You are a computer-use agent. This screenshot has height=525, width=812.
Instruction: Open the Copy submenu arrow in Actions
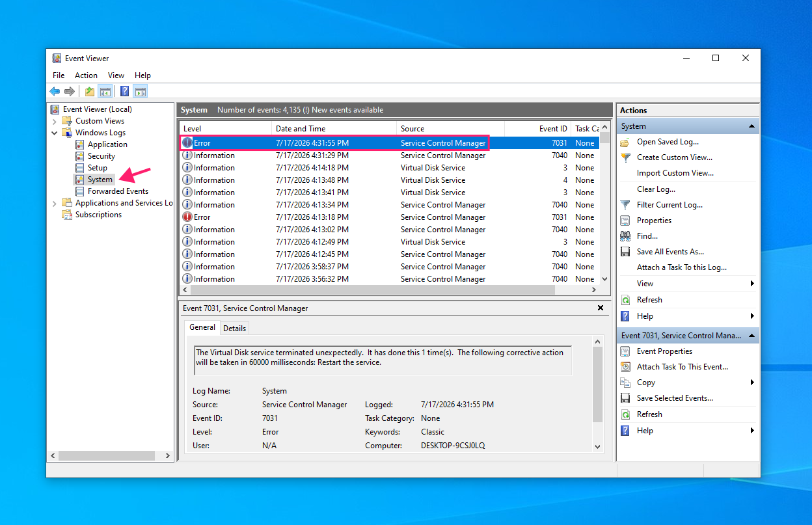coord(752,383)
